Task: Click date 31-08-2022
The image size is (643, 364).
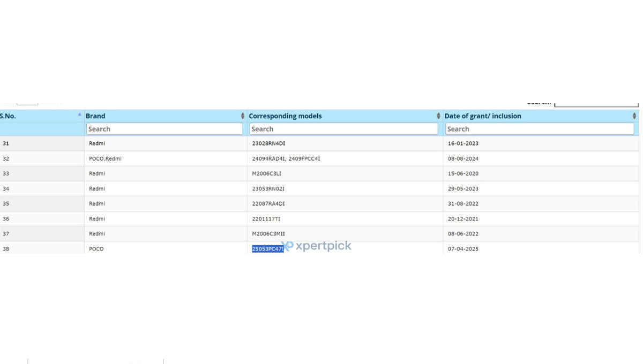Action: 463,203
